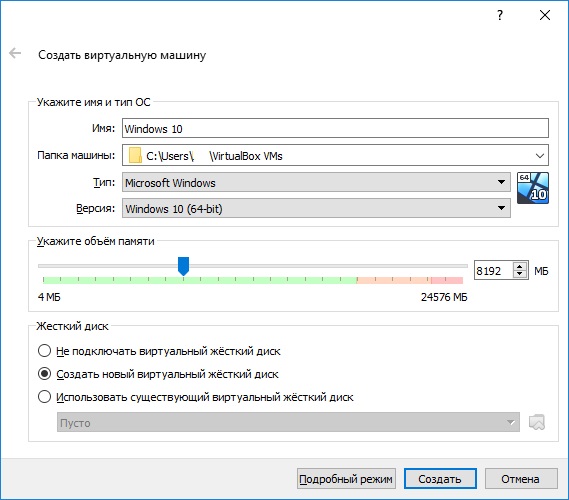
Task: Open the Версия Windows 10 (64-bit) dropdown
Action: pyautogui.click(x=316, y=208)
